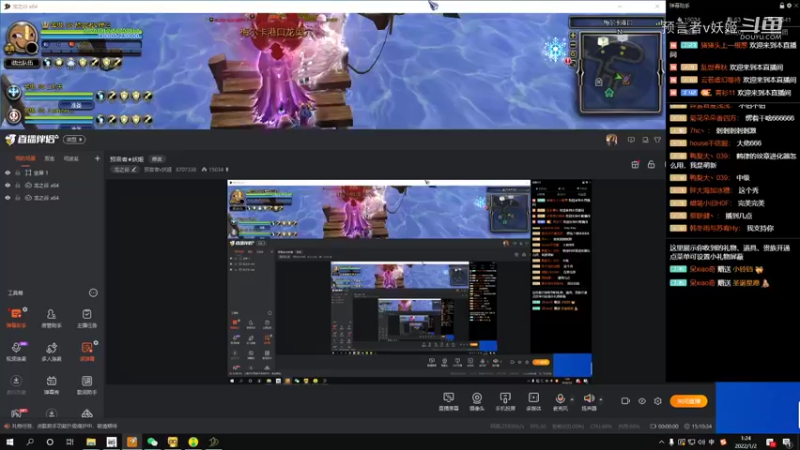
Task: Open taskbar search
Action: click(30, 442)
